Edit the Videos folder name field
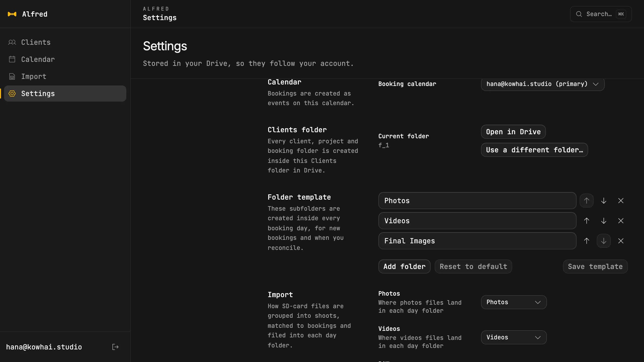 tap(477, 221)
